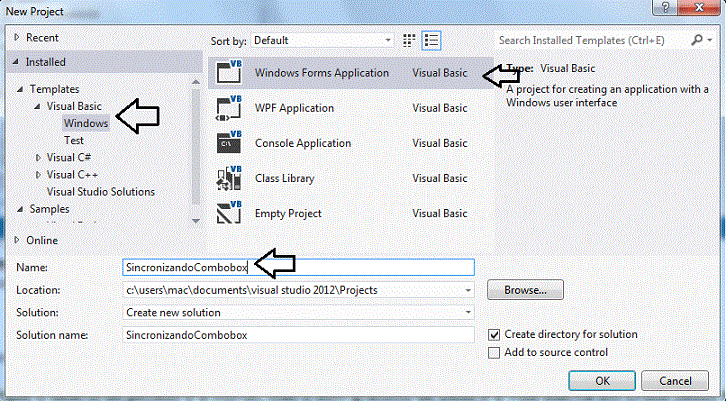This screenshot has width=726, height=401.
Task: Select 'Empty Project' template name
Action: (x=288, y=213)
